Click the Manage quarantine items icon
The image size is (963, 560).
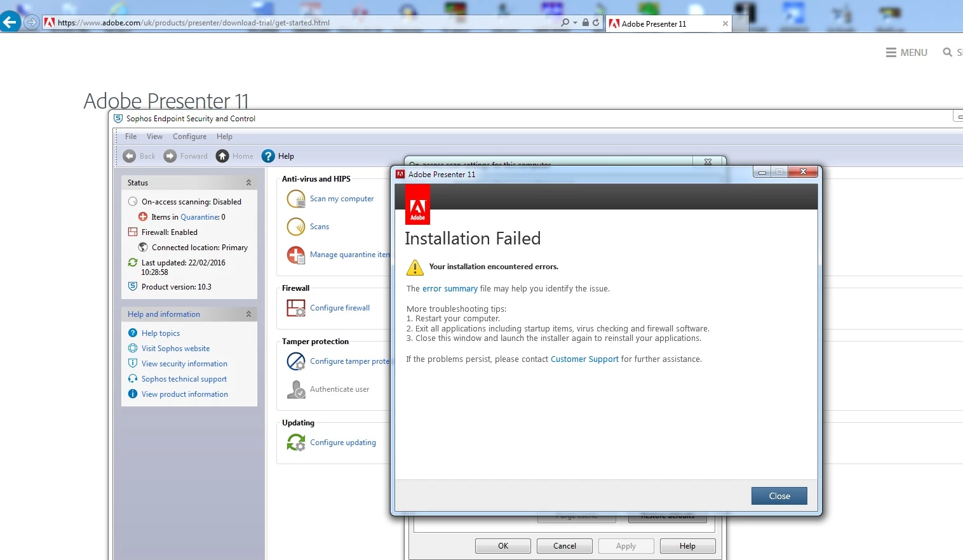pyautogui.click(x=296, y=255)
